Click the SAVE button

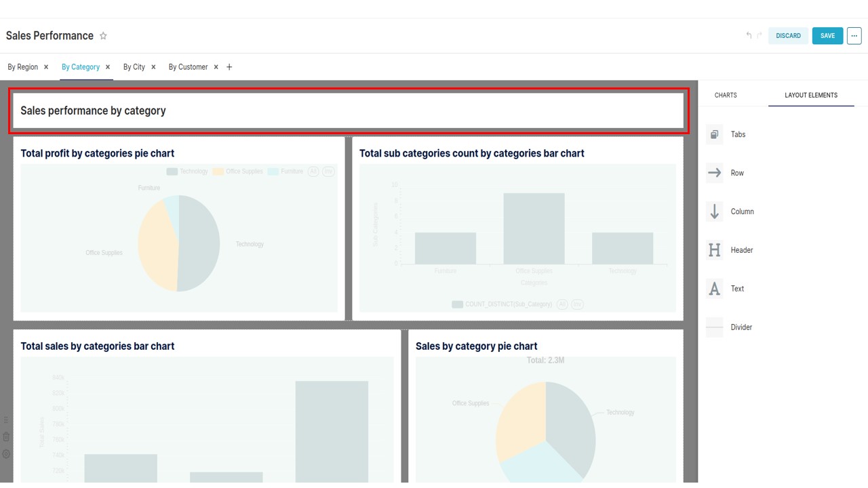point(827,35)
